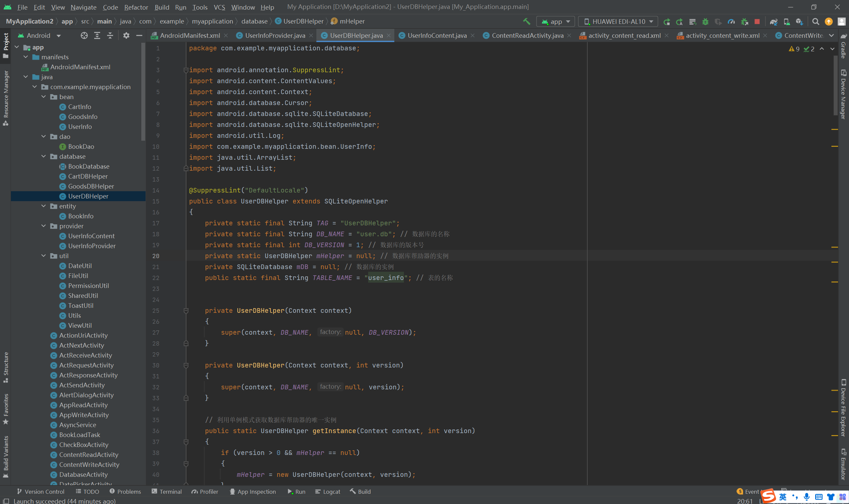Select CartDBHelper in project tree

point(88,176)
